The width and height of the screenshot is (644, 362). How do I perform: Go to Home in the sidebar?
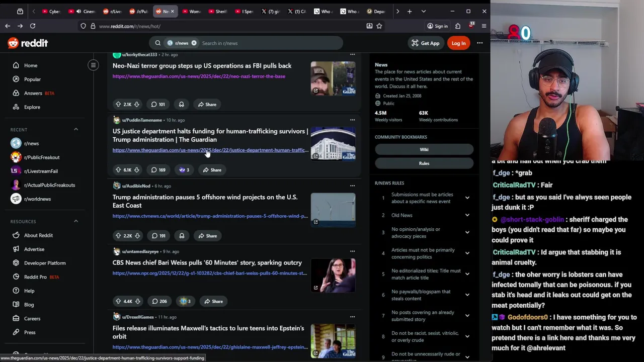[31, 65]
